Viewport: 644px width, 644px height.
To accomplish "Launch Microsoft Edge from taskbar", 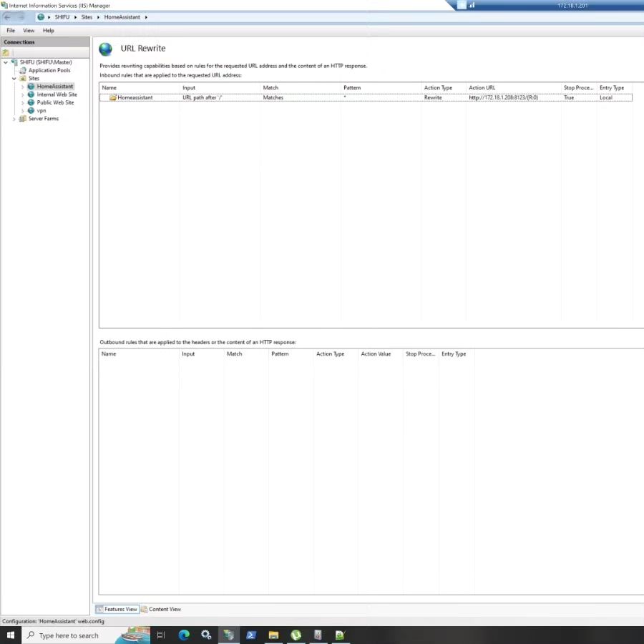I will tap(184, 635).
